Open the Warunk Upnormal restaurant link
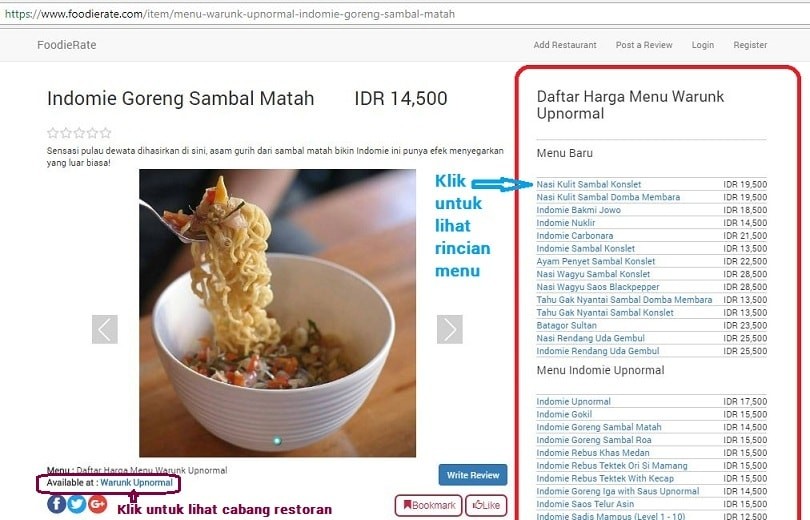Viewport: 810px width, 520px height. 136,482
